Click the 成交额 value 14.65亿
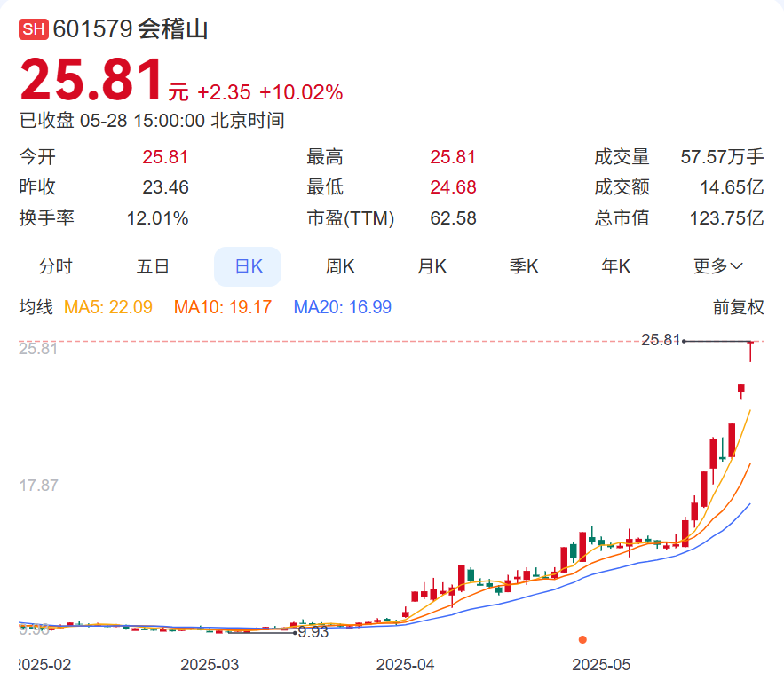The image size is (784, 688). (x=732, y=187)
